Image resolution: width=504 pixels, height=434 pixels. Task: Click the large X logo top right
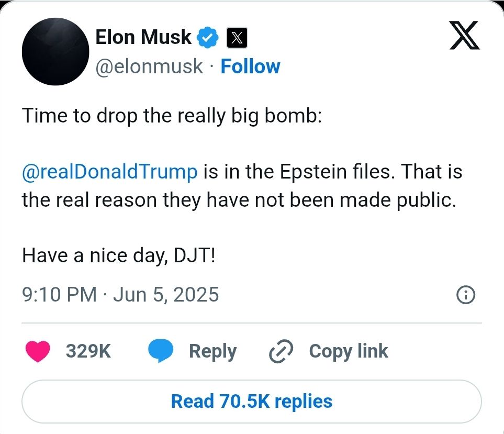point(464,36)
